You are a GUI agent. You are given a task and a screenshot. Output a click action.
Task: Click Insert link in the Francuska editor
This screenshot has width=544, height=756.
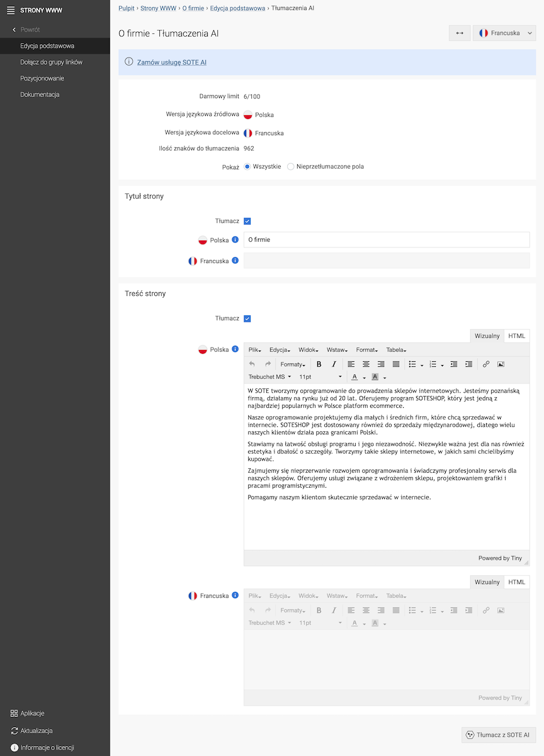tap(486, 610)
